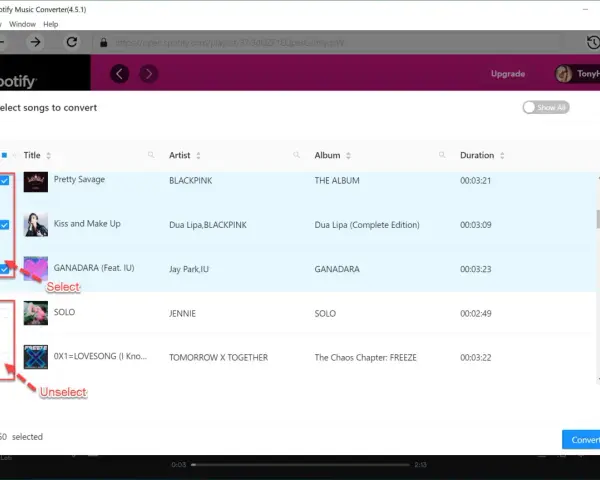Click the Pretty Savage album thumbnail
Screen dimensions: 600x480
pyautogui.click(x=36, y=182)
